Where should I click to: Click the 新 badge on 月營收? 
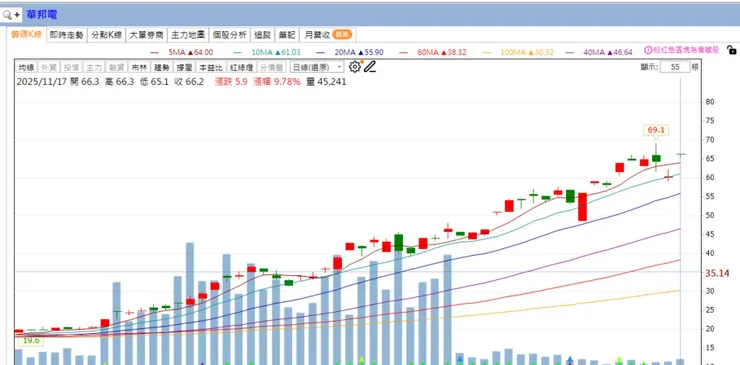[x=342, y=34]
